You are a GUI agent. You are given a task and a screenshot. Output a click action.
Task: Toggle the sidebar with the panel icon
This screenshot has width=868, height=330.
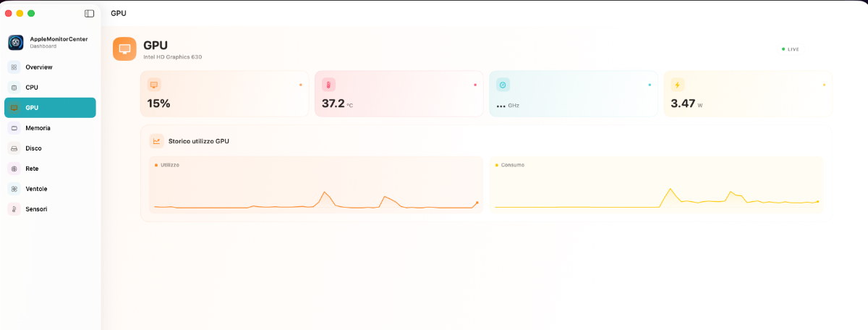tap(89, 13)
